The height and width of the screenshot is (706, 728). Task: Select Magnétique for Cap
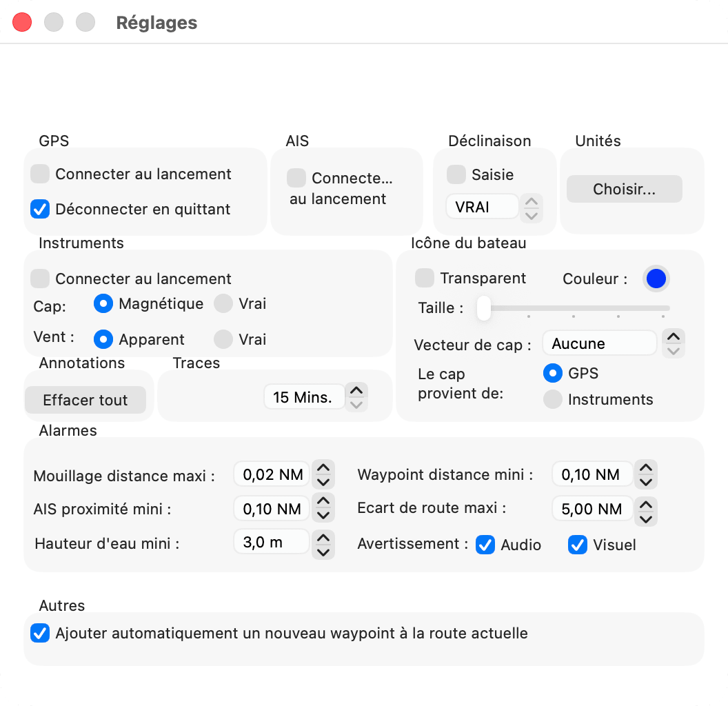(x=103, y=304)
